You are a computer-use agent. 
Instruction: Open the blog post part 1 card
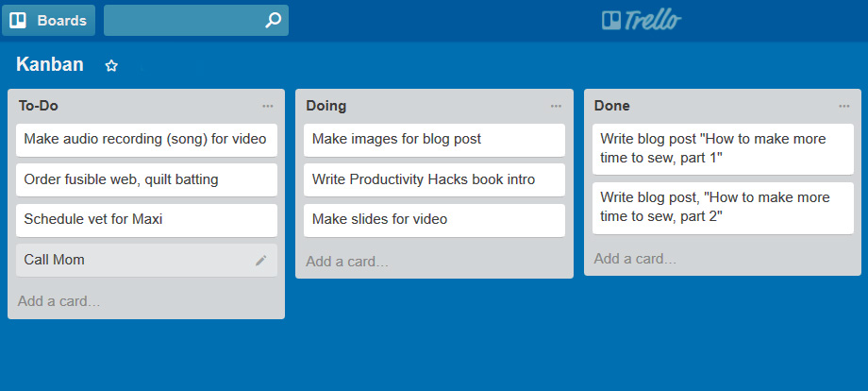click(x=723, y=148)
